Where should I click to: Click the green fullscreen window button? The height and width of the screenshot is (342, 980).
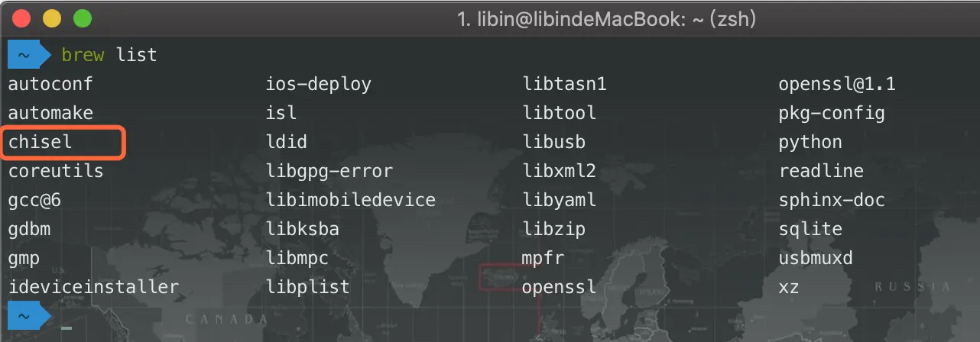point(82,18)
